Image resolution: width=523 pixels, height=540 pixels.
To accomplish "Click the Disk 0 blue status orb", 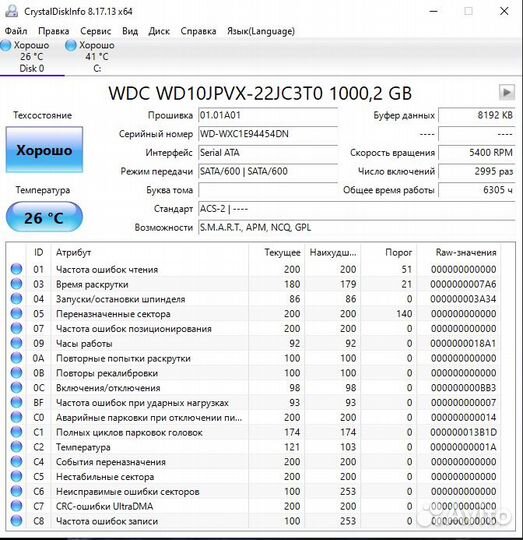I will point(6,45).
